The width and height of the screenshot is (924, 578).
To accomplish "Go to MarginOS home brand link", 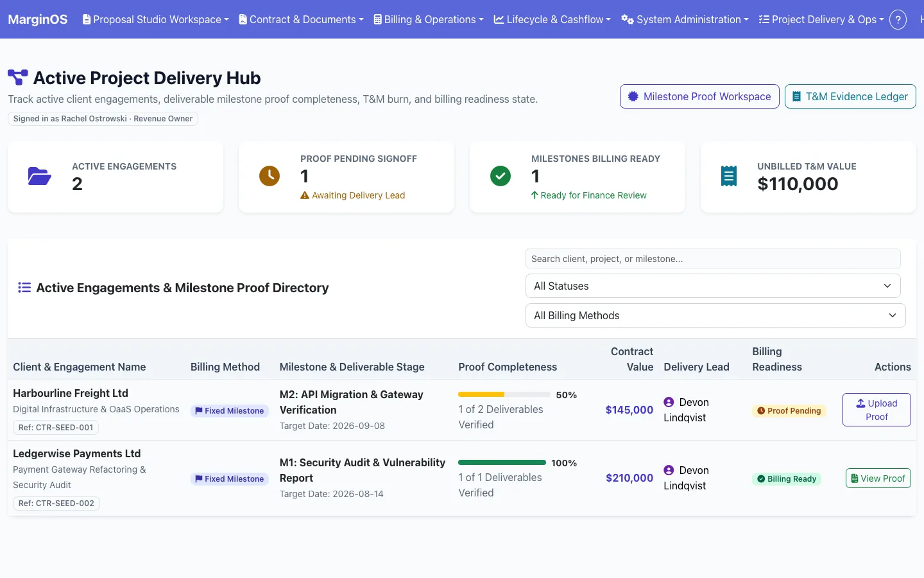I will pyautogui.click(x=37, y=19).
